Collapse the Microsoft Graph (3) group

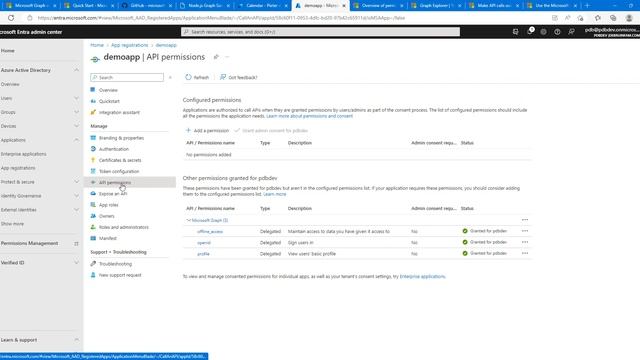[189, 220]
